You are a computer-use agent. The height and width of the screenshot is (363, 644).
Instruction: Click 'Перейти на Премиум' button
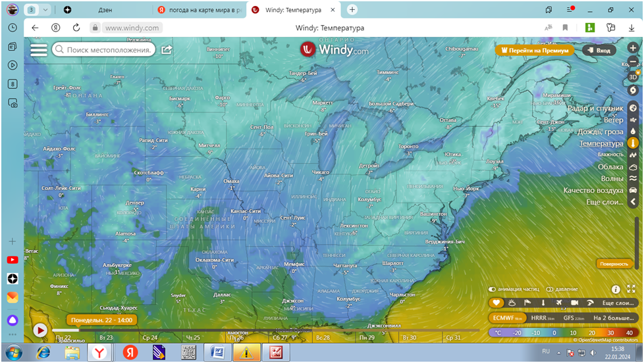535,50
